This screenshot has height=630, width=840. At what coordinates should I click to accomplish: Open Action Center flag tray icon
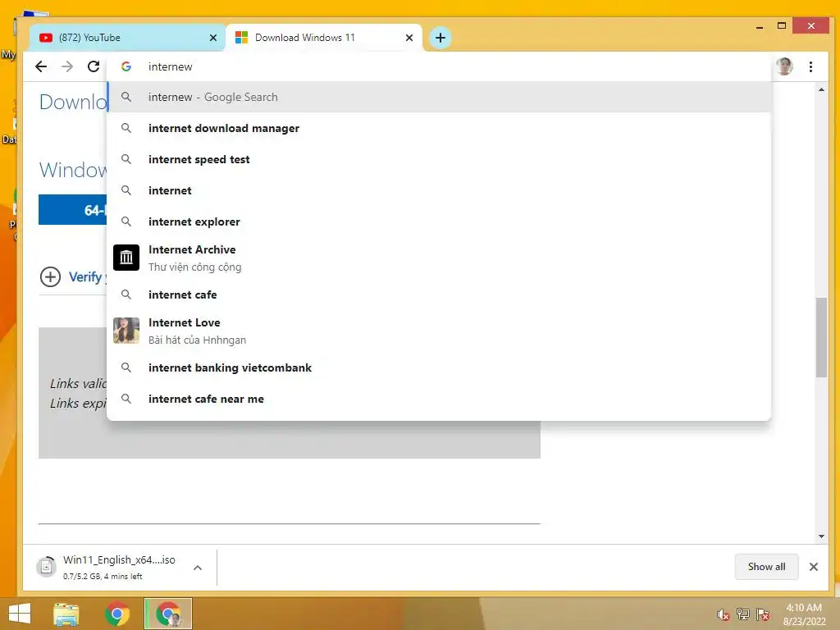point(763,614)
